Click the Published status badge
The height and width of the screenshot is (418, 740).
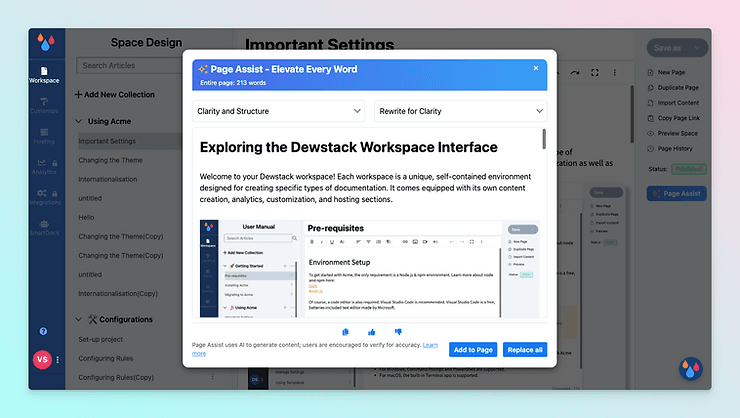[x=689, y=169]
